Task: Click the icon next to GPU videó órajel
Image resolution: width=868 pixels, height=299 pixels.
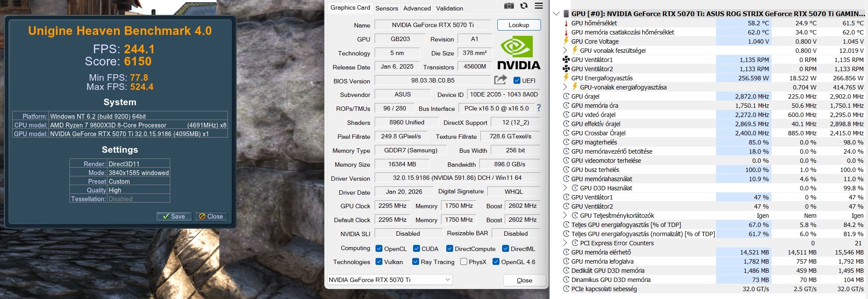Action: coord(566,115)
